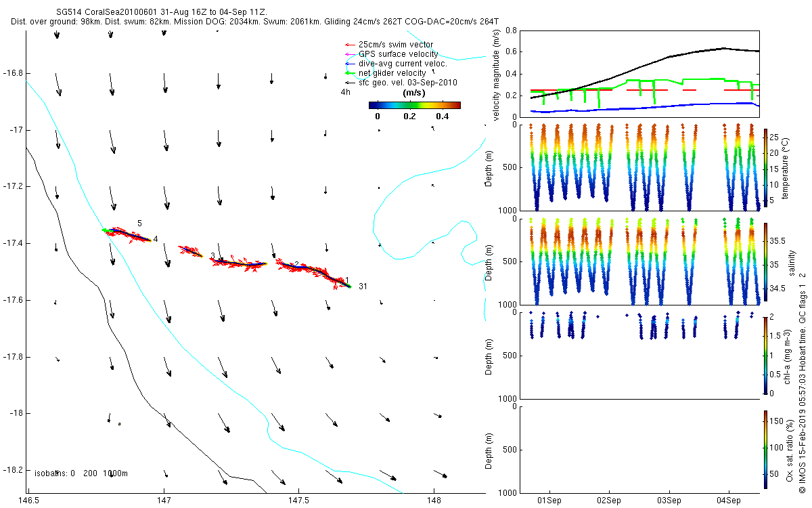
Task: Select the 'sfc geo. vel. 03-Sep-2010' legend label
Action: click(x=408, y=82)
